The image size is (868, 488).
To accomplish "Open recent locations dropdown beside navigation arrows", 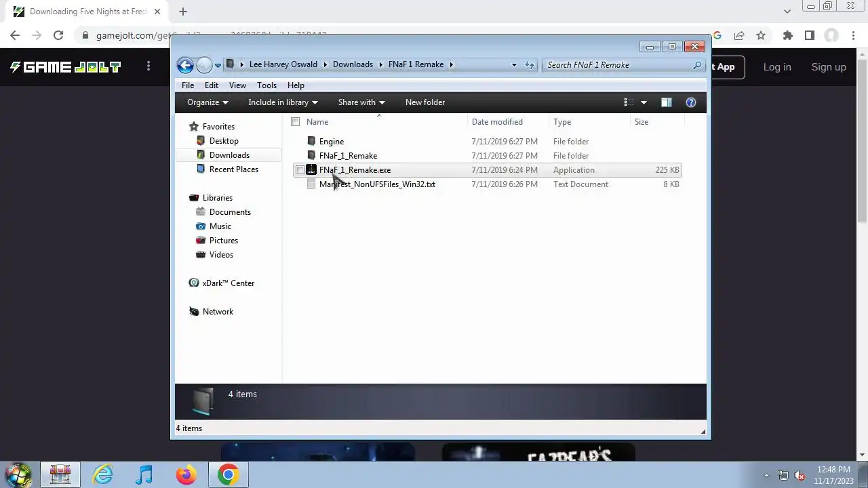I will [x=218, y=65].
